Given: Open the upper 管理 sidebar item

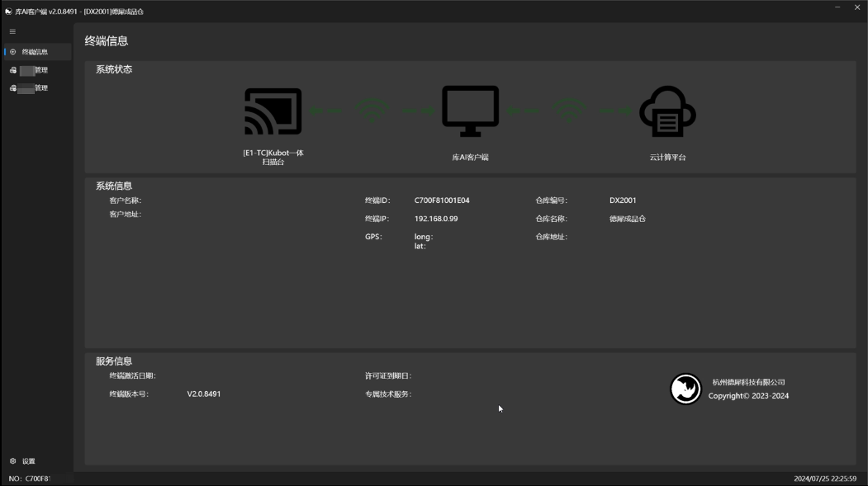Looking at the screenshot, I should pos(33,70).
